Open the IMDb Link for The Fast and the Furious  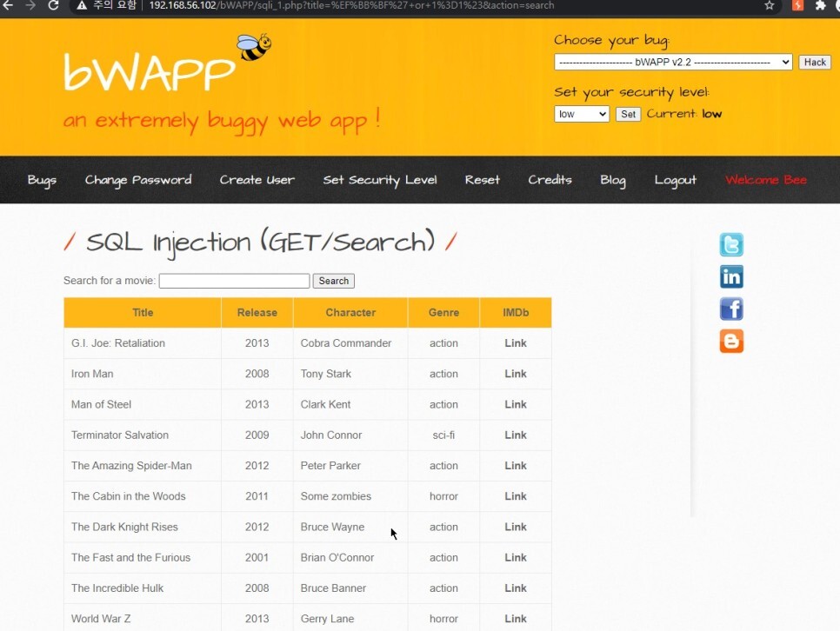[x=516, y=558]
